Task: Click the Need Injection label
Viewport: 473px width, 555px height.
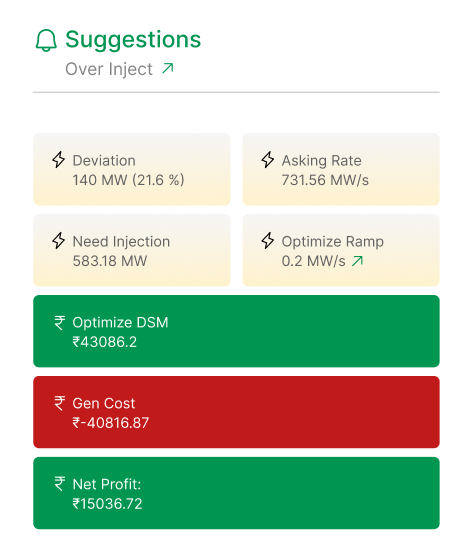Action: click(x=121, y=242)
